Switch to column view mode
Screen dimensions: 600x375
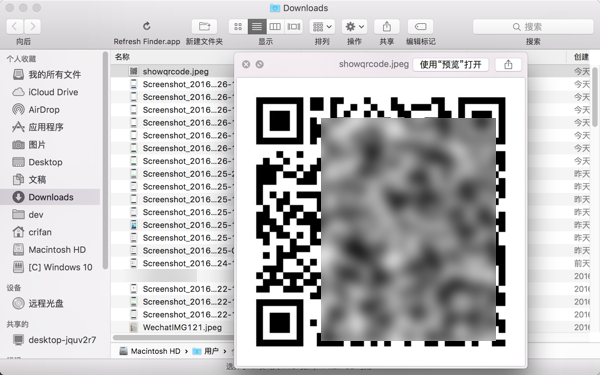click(275, 26)
